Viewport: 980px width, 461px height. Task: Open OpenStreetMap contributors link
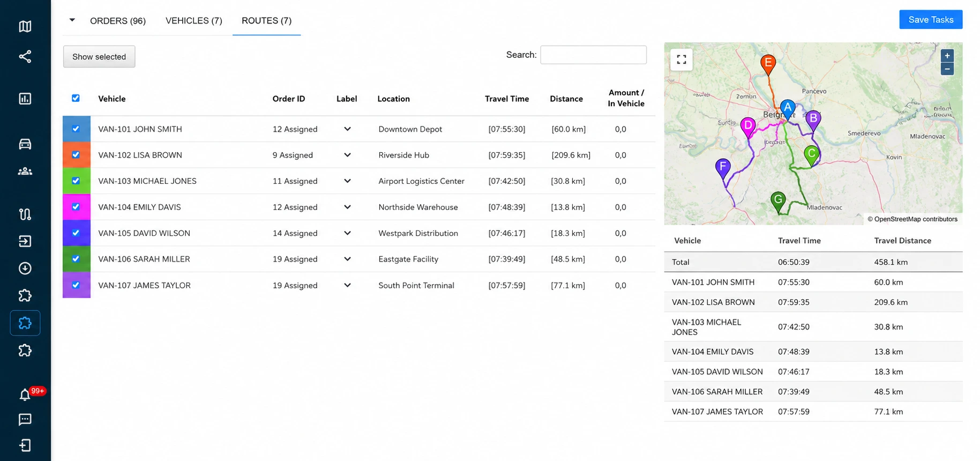click(915, 219)
